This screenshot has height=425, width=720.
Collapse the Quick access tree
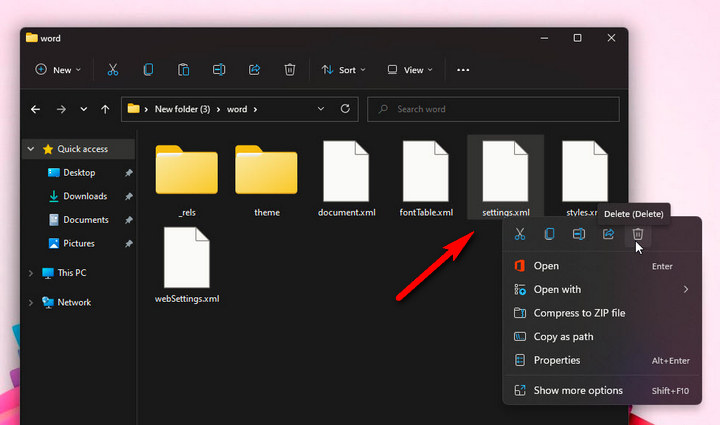pyautogui.click(x=31, y=149)
